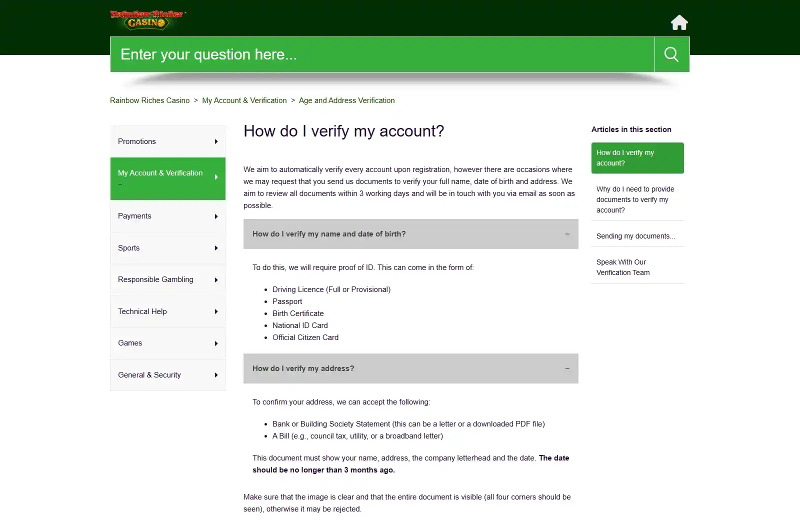Open the Payments sidebar category

(168, 216)
